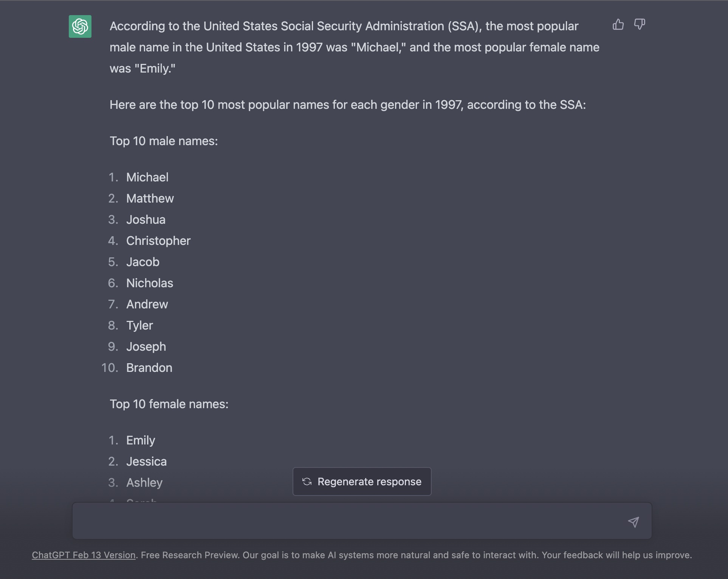Open the ChatGPT Feb 13 Version link
Screen dimensions: 728x579
click(x=84, y=555)
